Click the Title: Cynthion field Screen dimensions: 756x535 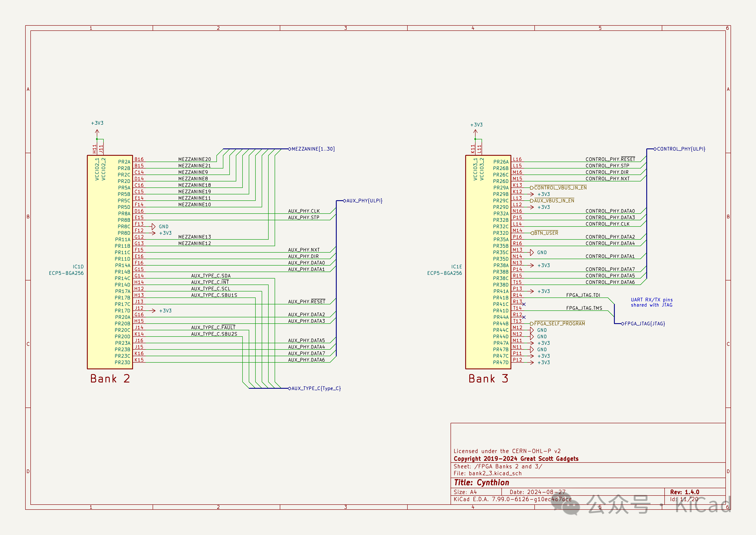click(481, 483)
